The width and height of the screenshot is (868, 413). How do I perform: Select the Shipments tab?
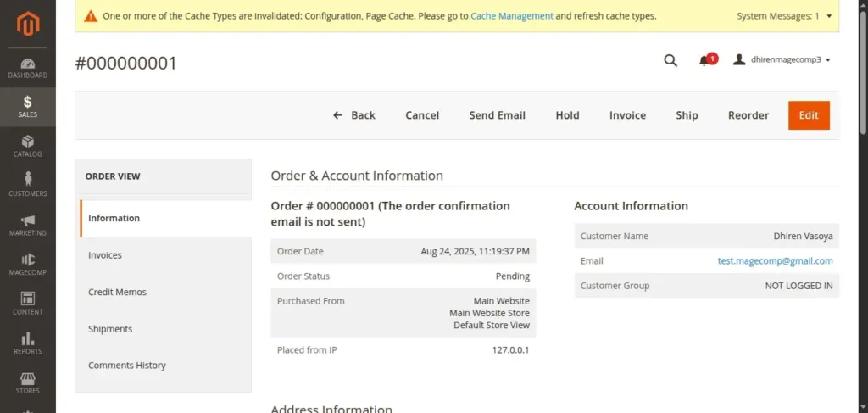click(110, 329)
